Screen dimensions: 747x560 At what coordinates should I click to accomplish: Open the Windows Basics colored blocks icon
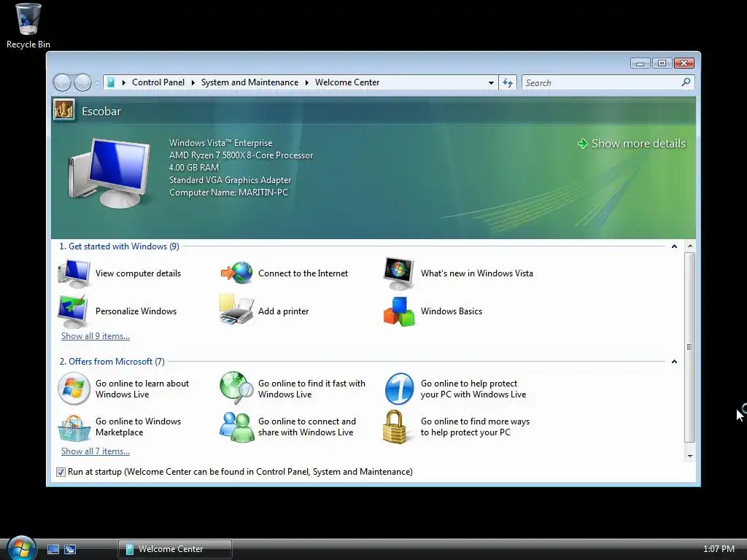[399, 311]
